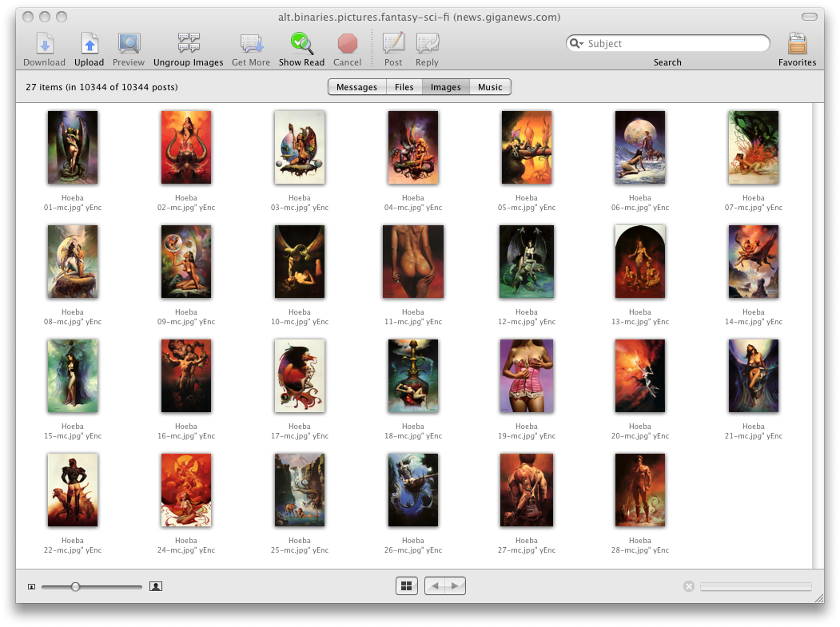Click the small thumbnail size icon
The width and height of the screenshot is (840, 627).
pos(32,587)
